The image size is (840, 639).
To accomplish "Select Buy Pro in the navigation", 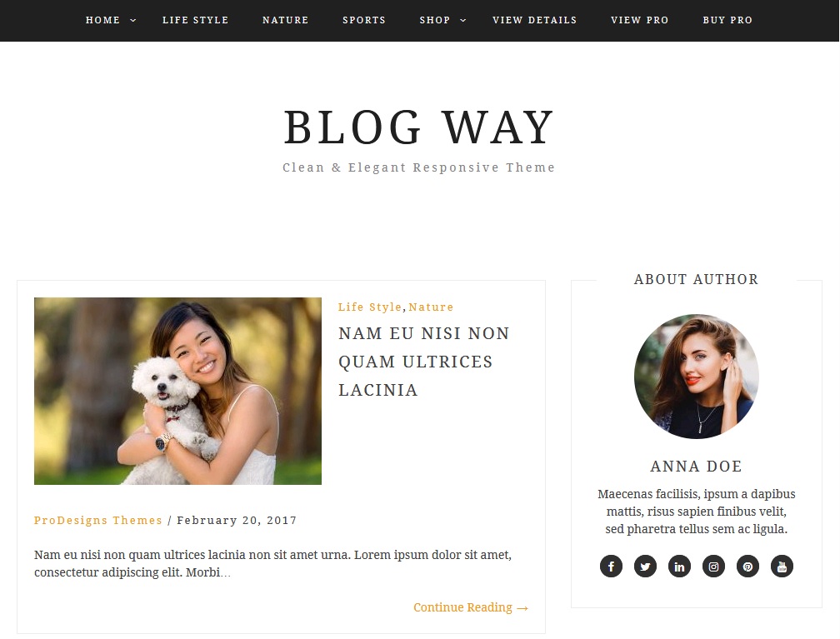I will point(727,20).
